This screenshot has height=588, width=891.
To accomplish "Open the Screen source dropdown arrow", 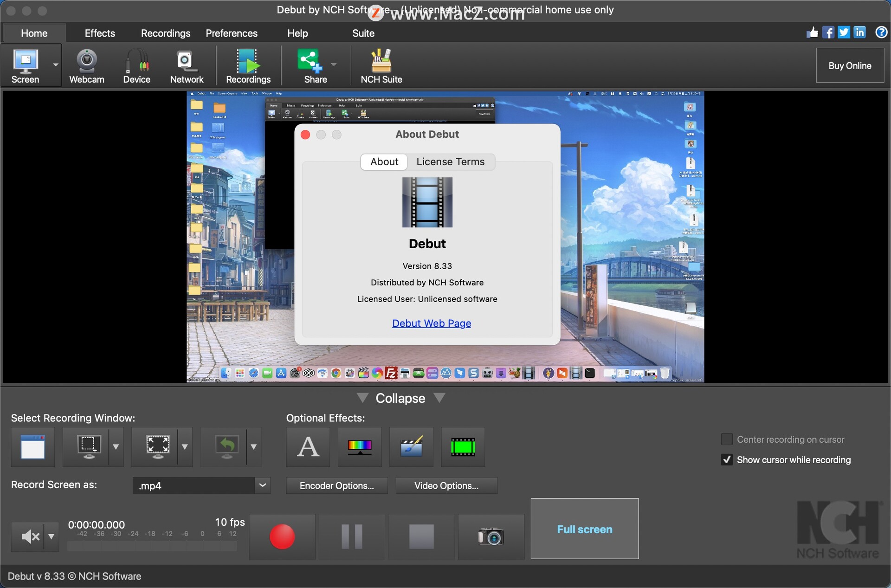I will point(55,65).
